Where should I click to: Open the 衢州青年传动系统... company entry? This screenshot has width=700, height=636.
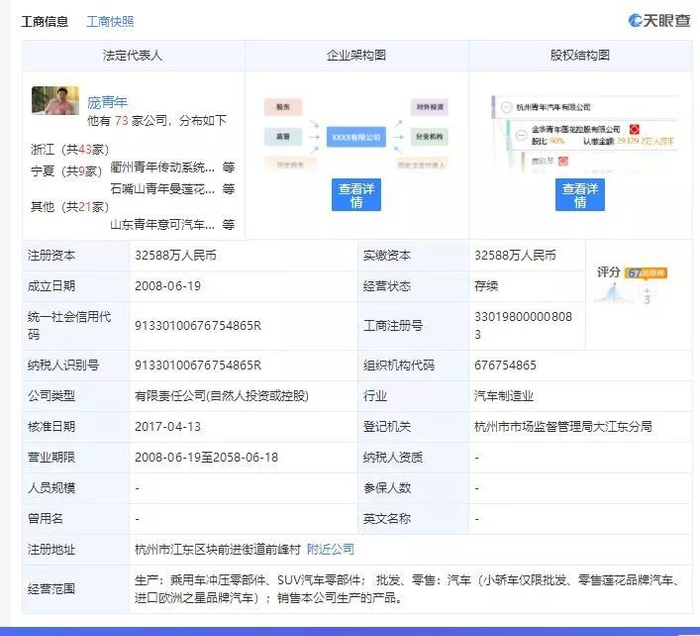coord(162,167)
